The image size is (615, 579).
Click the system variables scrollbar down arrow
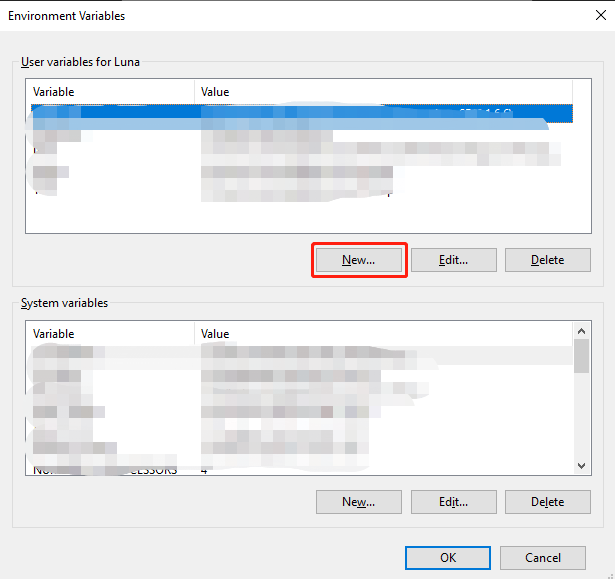[581, 466]
